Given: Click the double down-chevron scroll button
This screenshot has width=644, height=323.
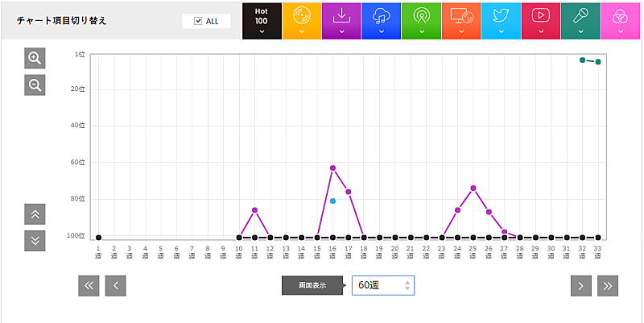Looking at the screenshot, I should point(35,240).
